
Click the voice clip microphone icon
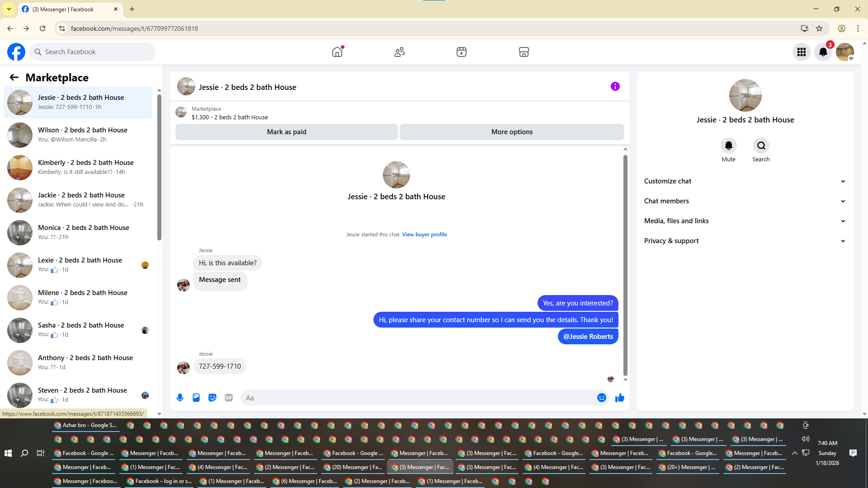pos(180,398)
